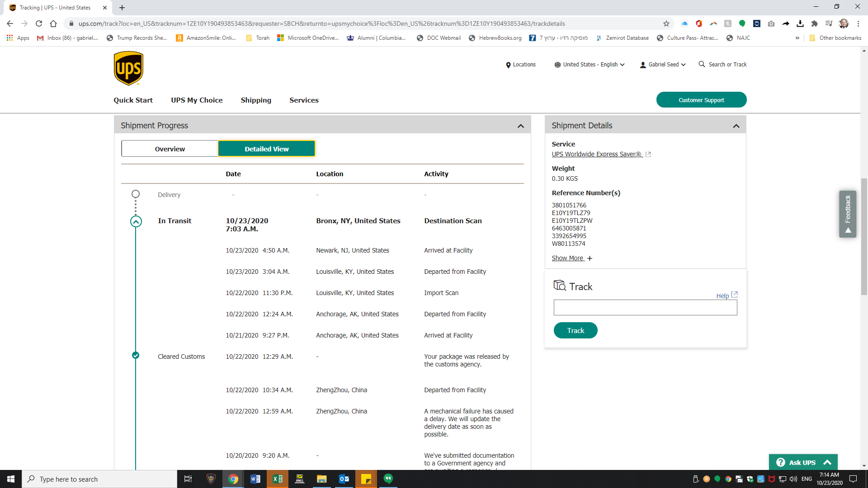
Task: Click "Bronx, NY, United States" location
Action: pos(358,221)
